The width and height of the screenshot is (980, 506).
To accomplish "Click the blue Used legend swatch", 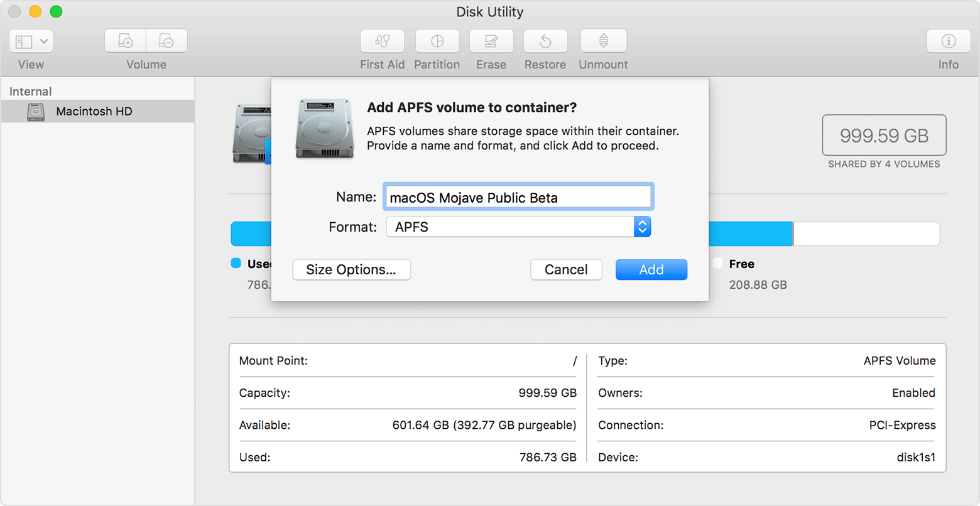I will (x=236, y=263).
